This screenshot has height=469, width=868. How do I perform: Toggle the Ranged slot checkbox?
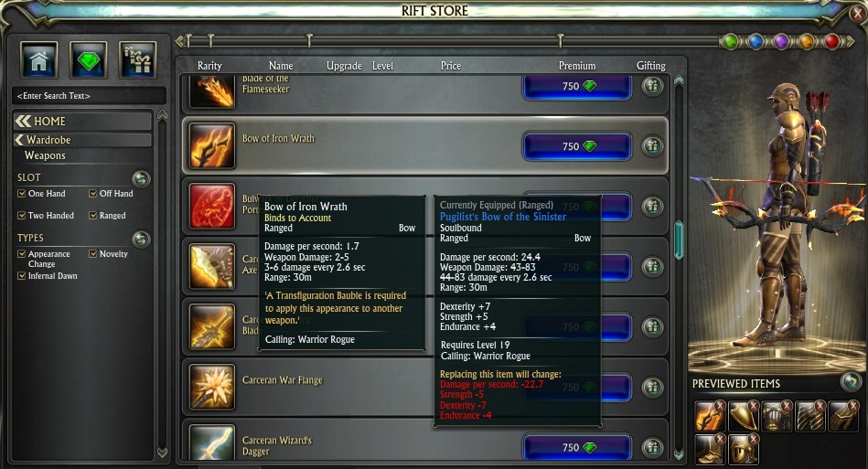[93, 215]
